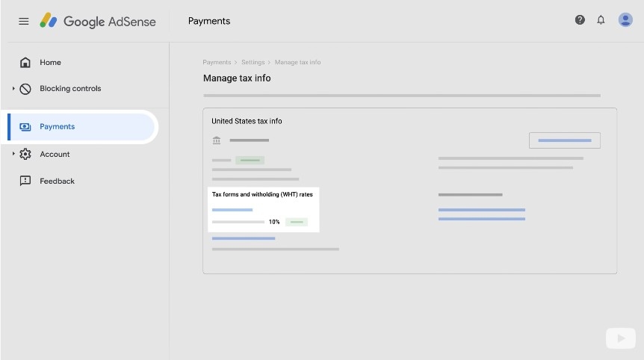Open the hamburger main menu

[24, 21]
